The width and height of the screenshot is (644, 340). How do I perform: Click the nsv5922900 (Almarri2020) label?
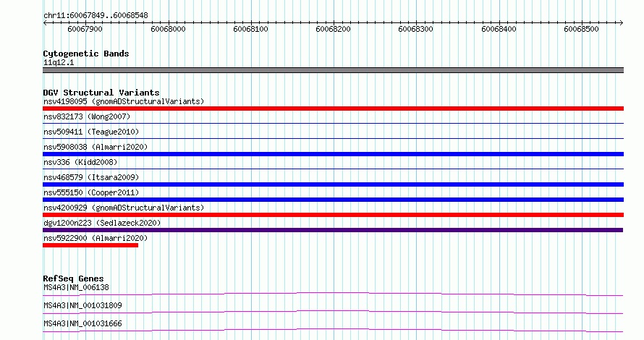tap(96, 238)
